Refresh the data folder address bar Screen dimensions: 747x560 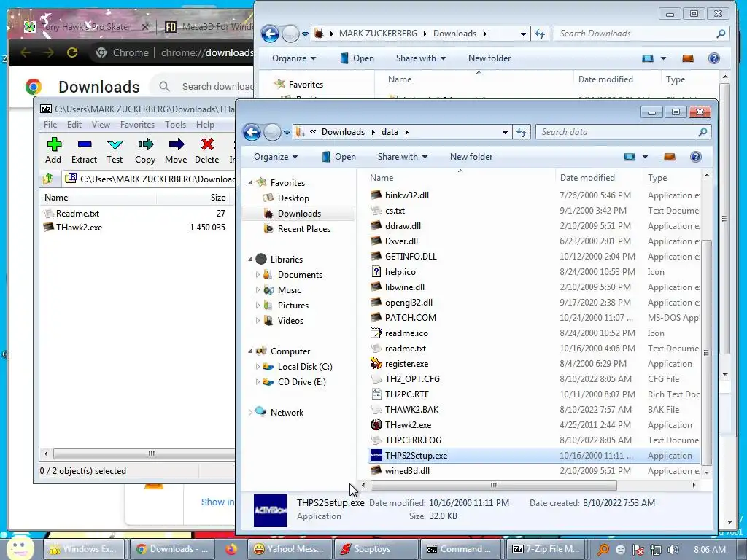click(521, 132)
